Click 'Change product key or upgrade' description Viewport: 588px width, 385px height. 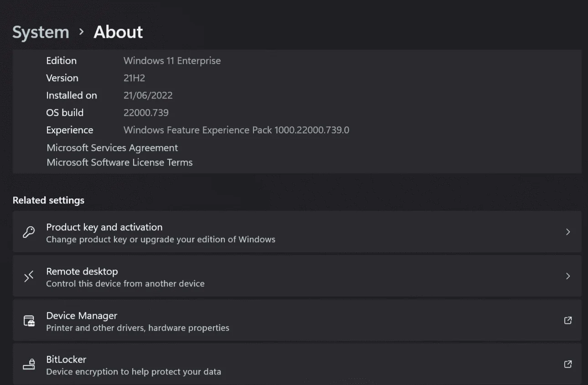[160, 239]
